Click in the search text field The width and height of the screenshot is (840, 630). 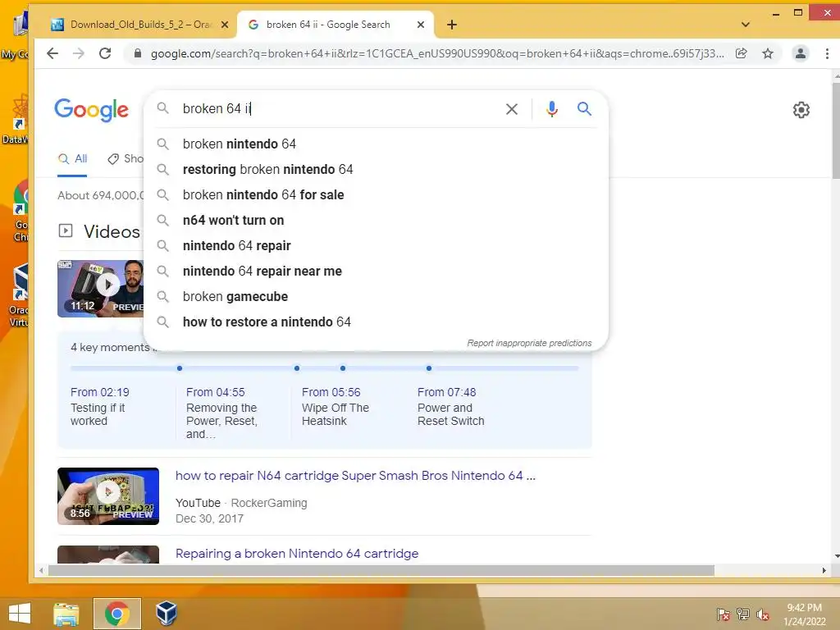pos(337,109)
